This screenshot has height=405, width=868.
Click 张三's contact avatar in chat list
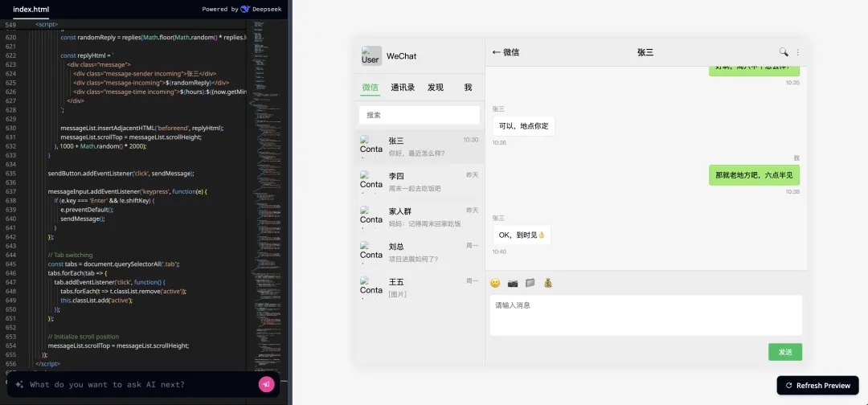point(371,146)
